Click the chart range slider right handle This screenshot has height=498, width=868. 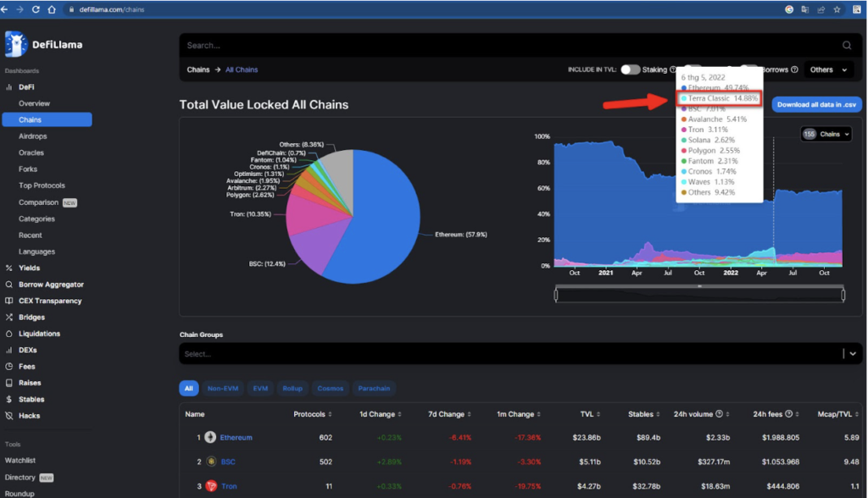pos(843,295)
